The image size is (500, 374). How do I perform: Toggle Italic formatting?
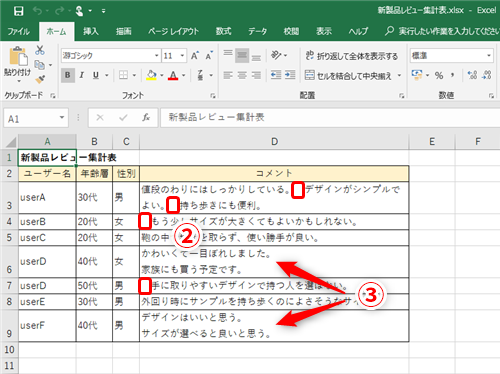click(82, 75)
